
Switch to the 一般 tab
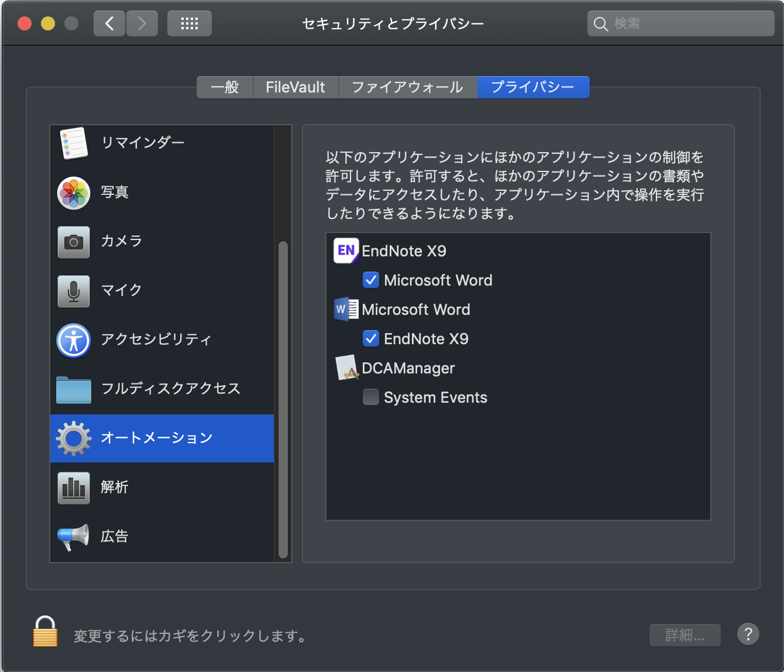click(225, 87)
